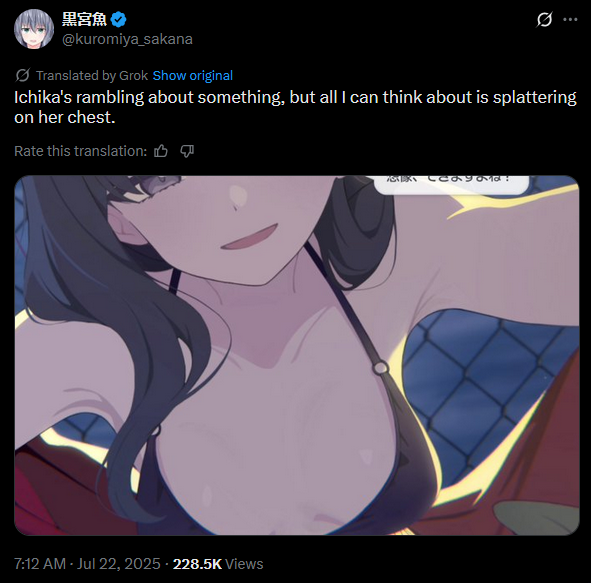Open the gray-haired profile avatar
Screen dimensions: 591x583
click(34, 29)
